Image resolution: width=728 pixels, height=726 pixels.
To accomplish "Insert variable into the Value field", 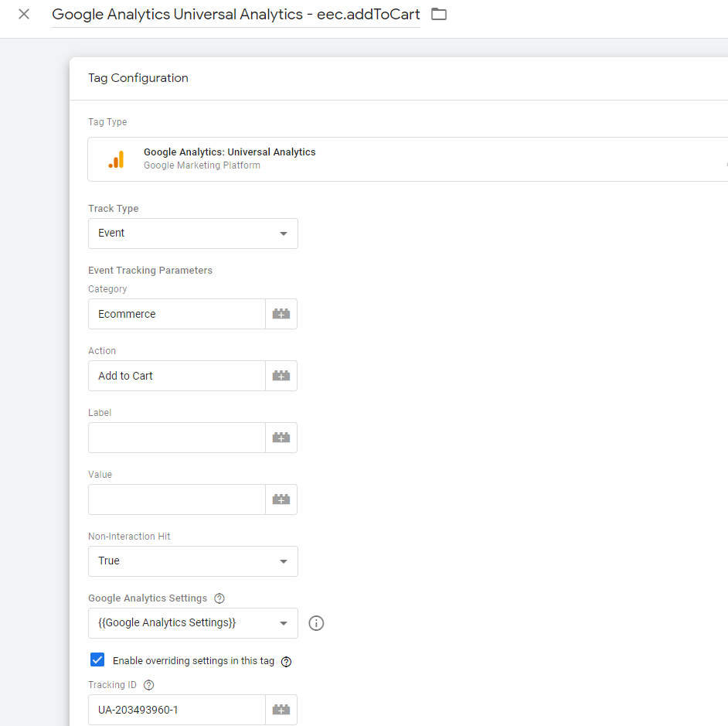I will pos(281,499).
